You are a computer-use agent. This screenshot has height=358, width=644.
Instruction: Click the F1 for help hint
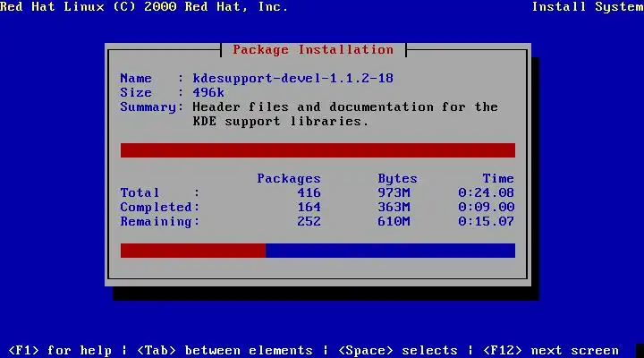coord(60,351)
